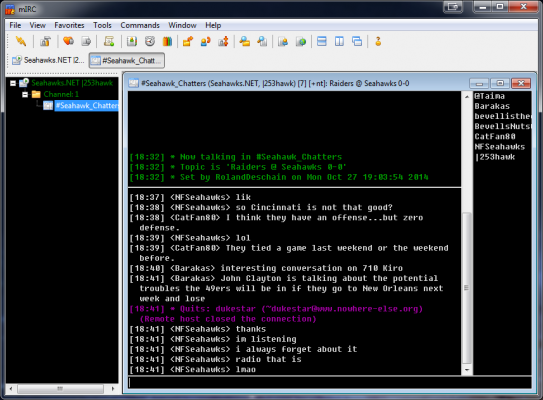Screen dimensions: 543x400
Task: Select |253hawk in the nickname list
Action: point(495,157)
